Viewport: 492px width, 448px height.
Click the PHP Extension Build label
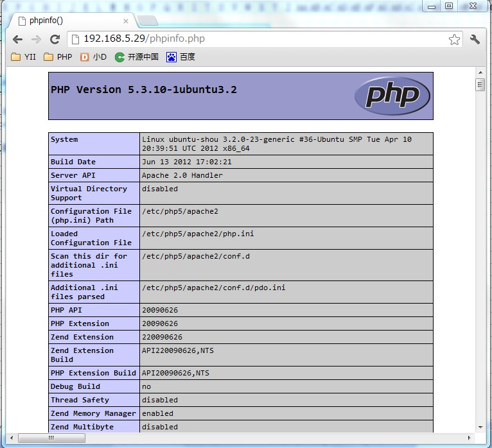pos(93,373)
